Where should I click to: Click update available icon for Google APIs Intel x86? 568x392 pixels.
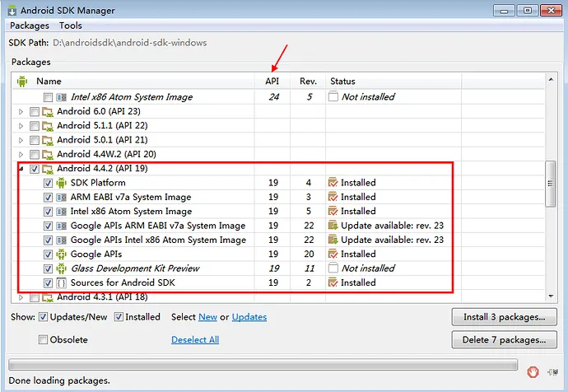pos(333,240)
